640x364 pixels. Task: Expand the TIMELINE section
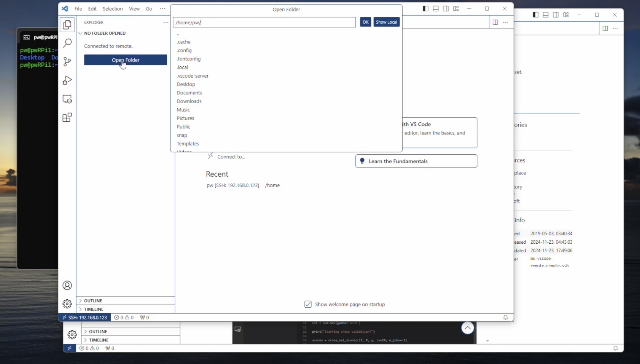pos(94,309)
